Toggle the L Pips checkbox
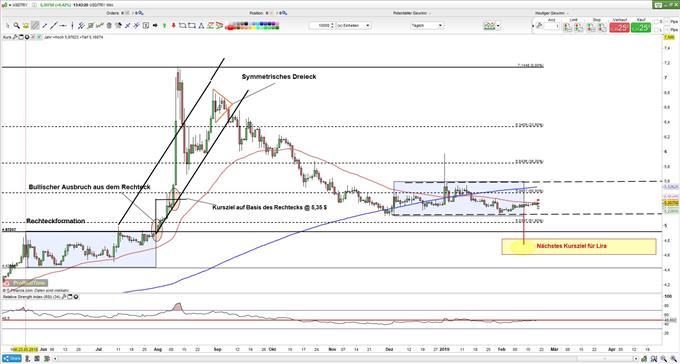Screen dimensions: 680x364 tap(656, 30)
